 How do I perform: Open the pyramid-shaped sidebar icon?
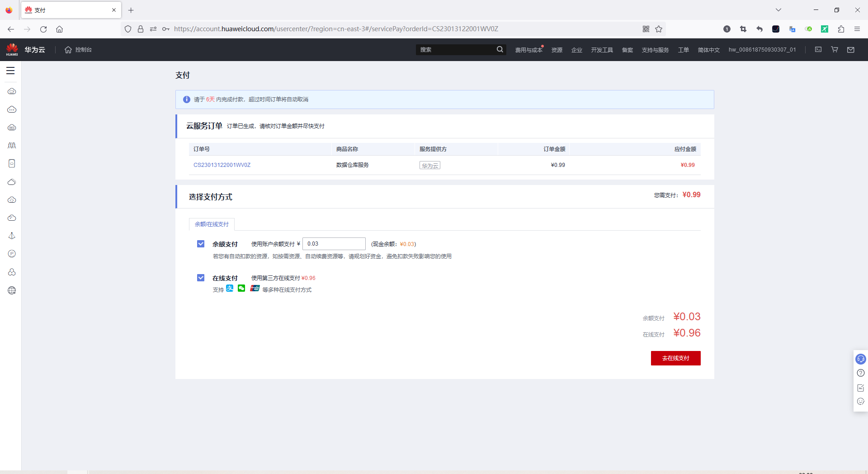click(12, 236)
